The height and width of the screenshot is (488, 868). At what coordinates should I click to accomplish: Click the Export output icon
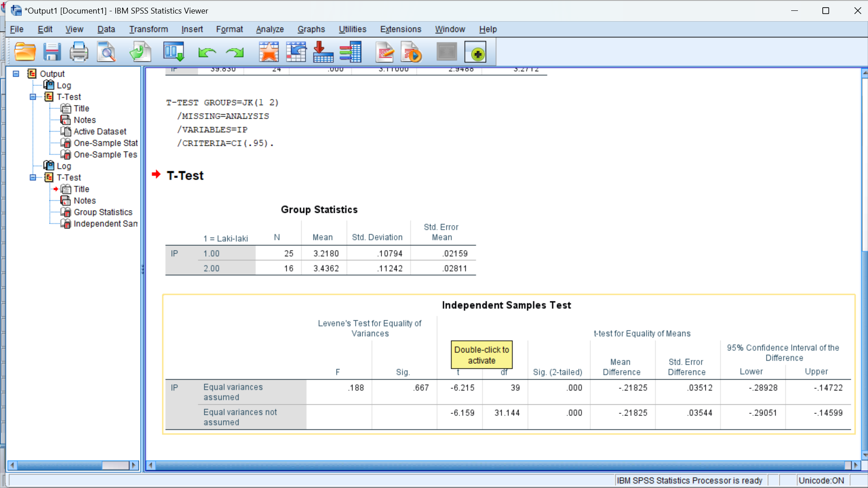140,52
